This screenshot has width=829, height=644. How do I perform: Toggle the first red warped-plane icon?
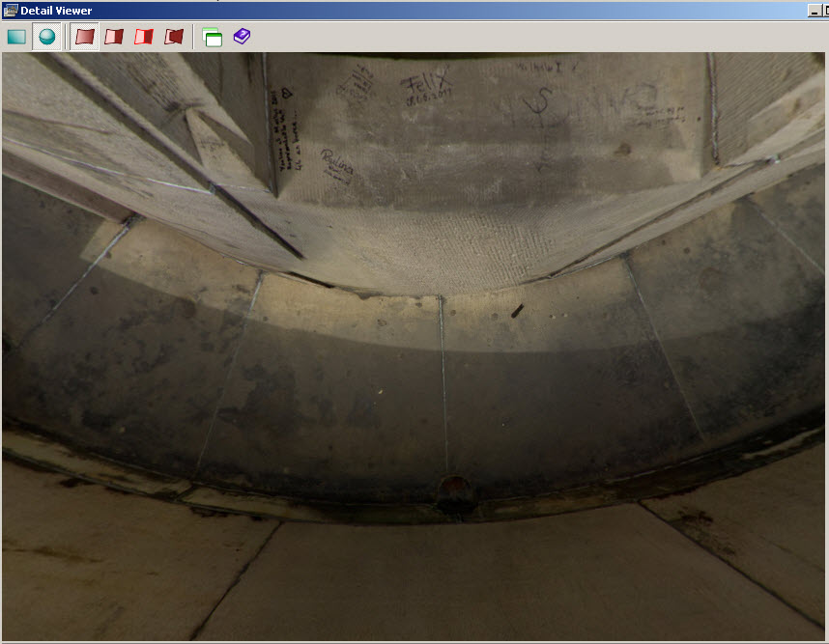pos(85,37)
